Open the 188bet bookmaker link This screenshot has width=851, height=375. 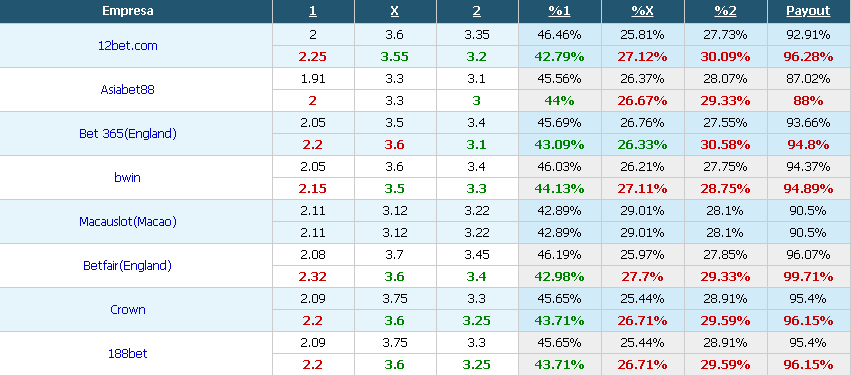pos(128,353)
